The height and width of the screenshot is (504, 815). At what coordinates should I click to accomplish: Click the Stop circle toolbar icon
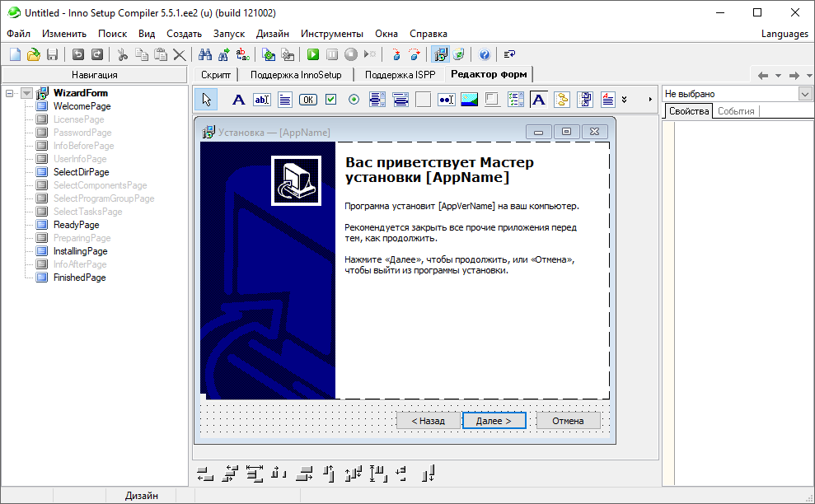coord(351,54)
